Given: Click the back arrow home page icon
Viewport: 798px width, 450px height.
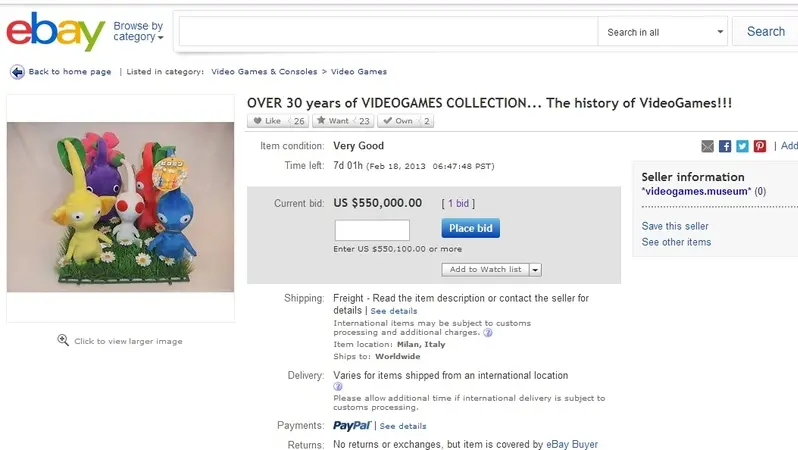Looking at the screenshot, I should pyautogui.click(x=17, y=72).
